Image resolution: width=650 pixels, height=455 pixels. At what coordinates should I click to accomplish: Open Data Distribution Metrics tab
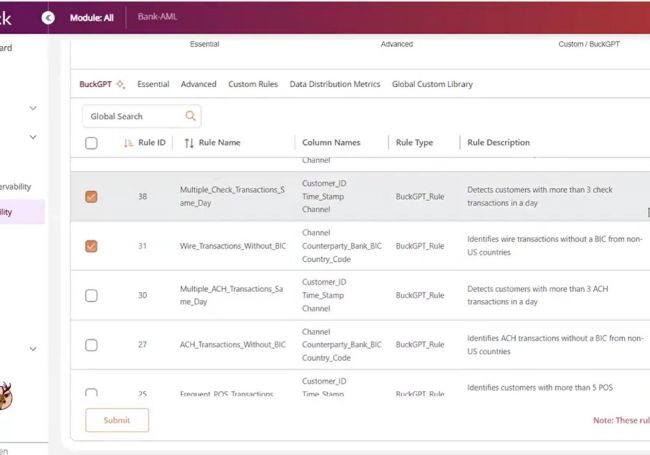point(335,84)
